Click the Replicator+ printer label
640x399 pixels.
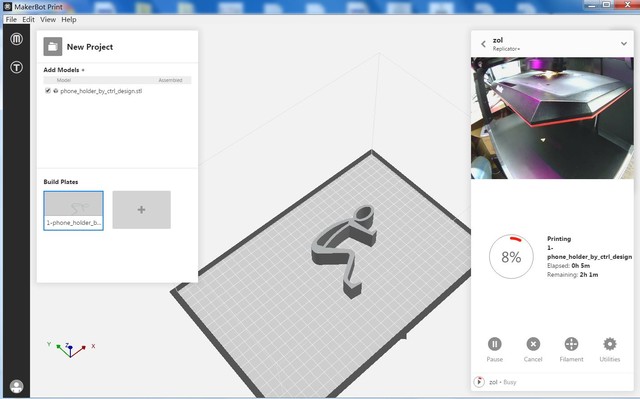[506, 49]
